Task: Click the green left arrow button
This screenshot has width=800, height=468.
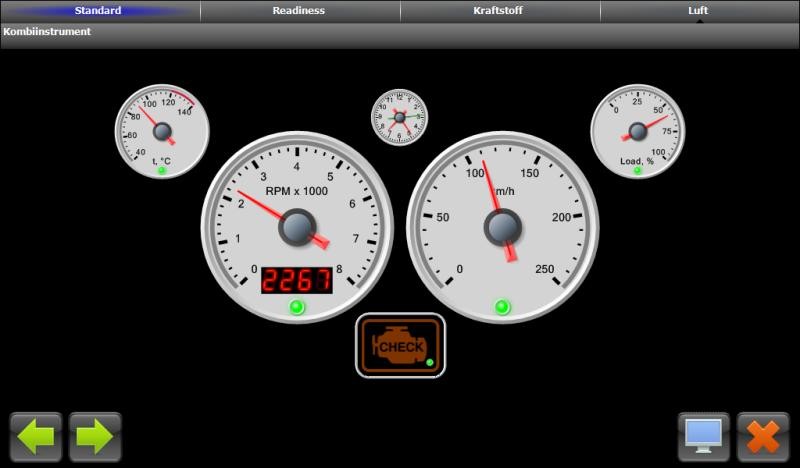Action: [36, 436]
